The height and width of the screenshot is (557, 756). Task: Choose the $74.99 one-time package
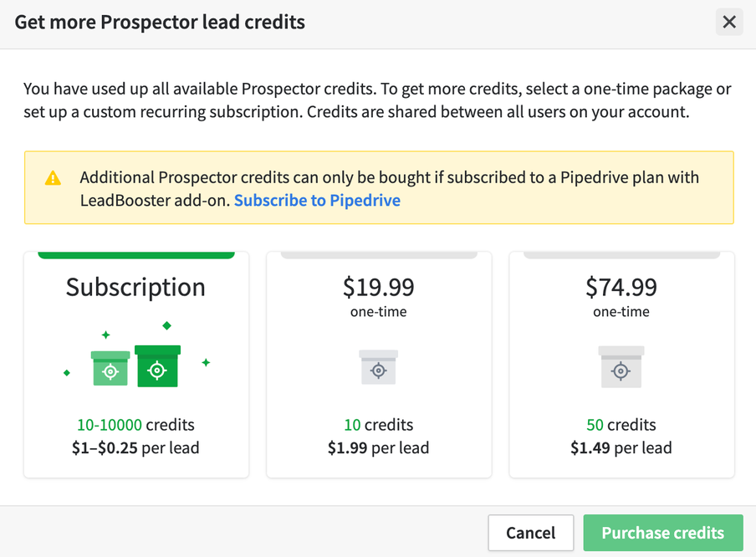[x=621, y=365]
